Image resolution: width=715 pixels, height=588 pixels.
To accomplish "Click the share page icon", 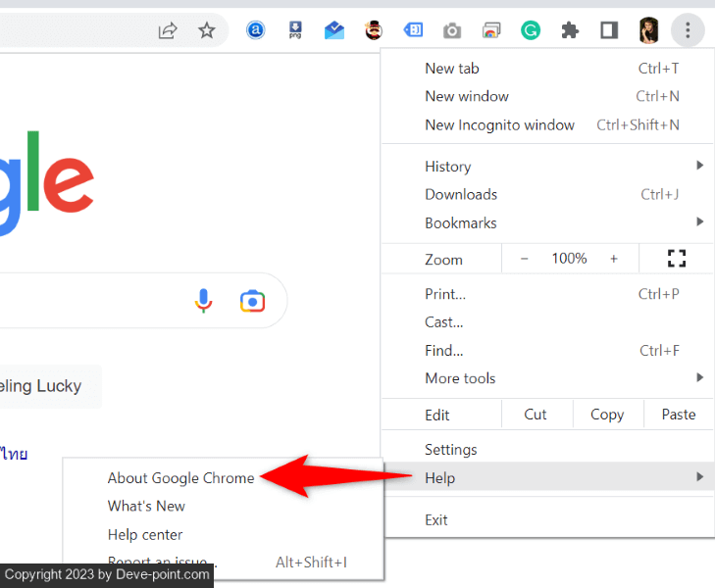I will [x=168, y=30].
